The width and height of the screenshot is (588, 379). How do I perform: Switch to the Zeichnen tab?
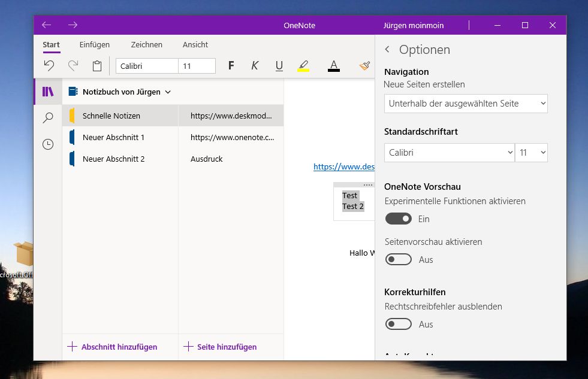click(147, 44)
